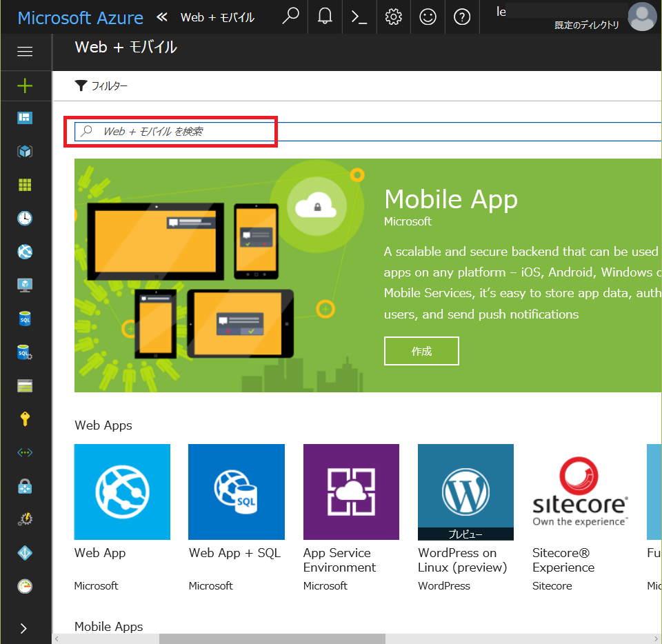Viewport: 662px width, 644px height.
Task: Open the blue diamond Azure AD icon
Action: 25,553
